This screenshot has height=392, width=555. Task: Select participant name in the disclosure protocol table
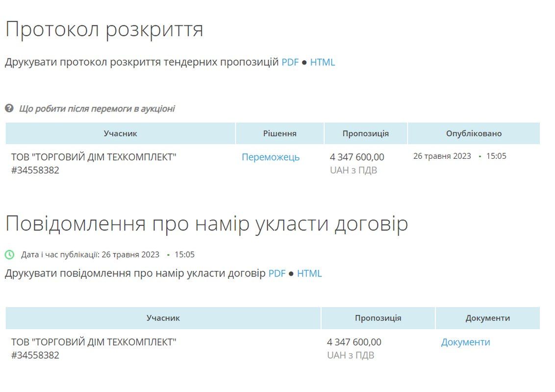tap(94, 157)
